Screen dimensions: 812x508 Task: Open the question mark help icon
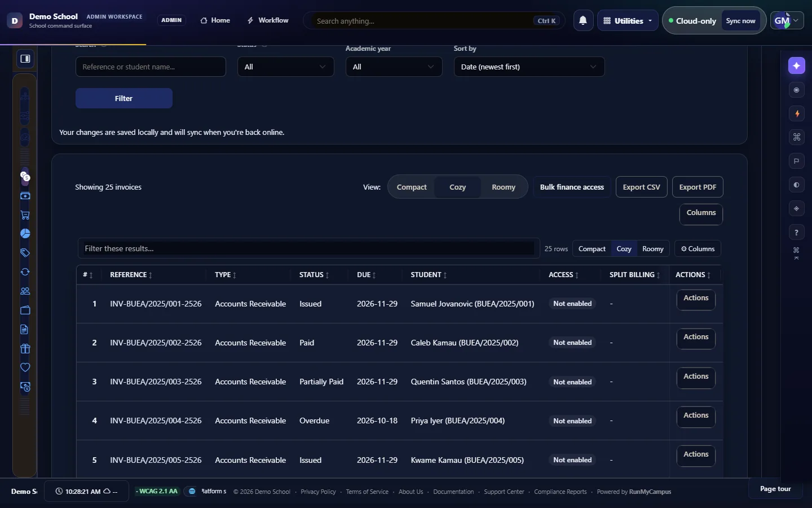coord(796,232)
